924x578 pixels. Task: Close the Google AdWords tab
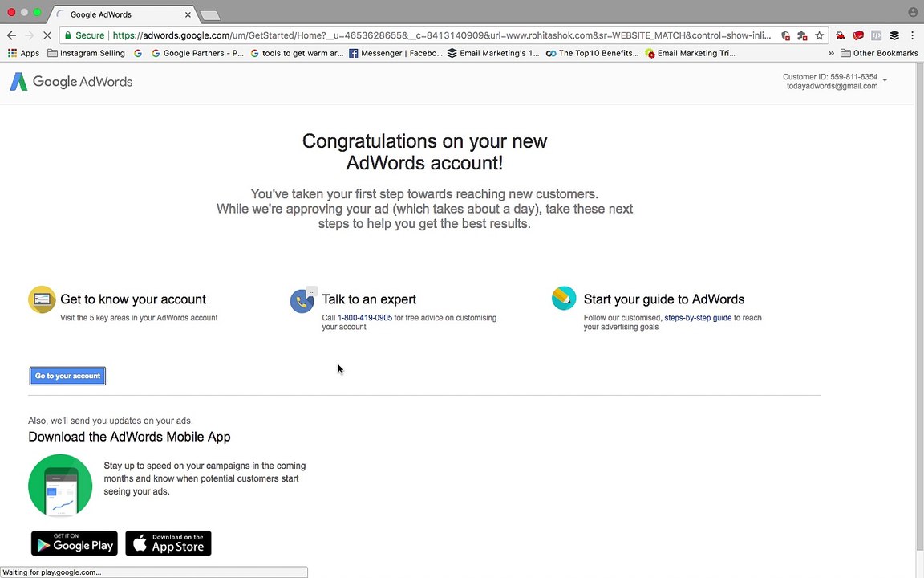pyautogui.click(x=188, y=14)
